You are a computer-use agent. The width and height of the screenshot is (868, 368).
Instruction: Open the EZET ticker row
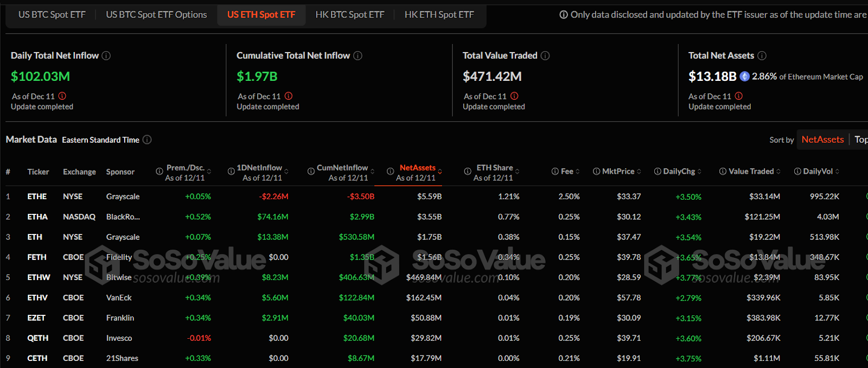[x=36, y=318]
